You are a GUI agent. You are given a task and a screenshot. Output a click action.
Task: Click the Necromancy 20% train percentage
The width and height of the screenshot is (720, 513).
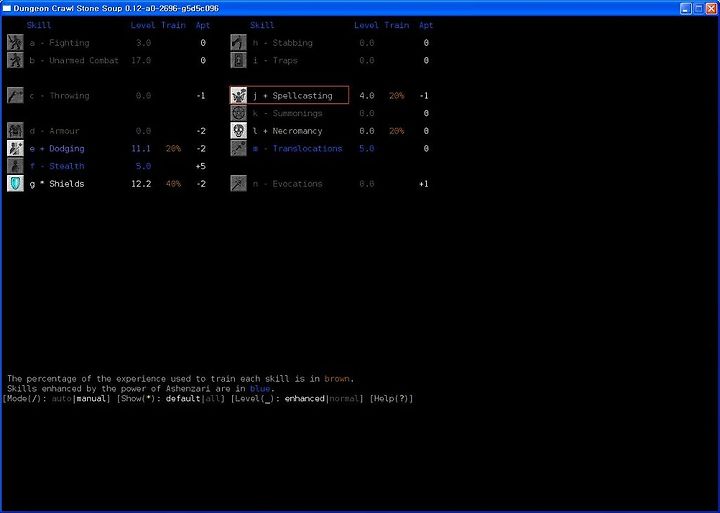[x=396, y=131]
